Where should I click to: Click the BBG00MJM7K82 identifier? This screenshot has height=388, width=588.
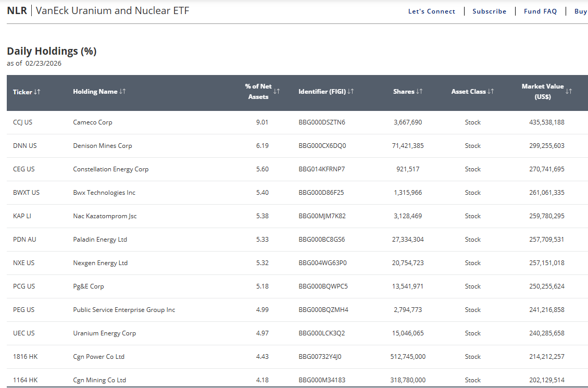322,216
